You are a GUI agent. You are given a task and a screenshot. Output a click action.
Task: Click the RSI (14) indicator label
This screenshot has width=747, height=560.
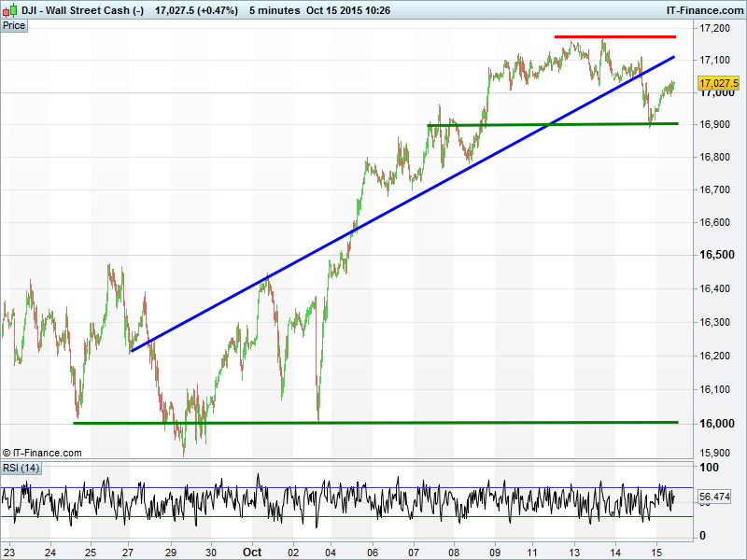(x=21, y=468)
